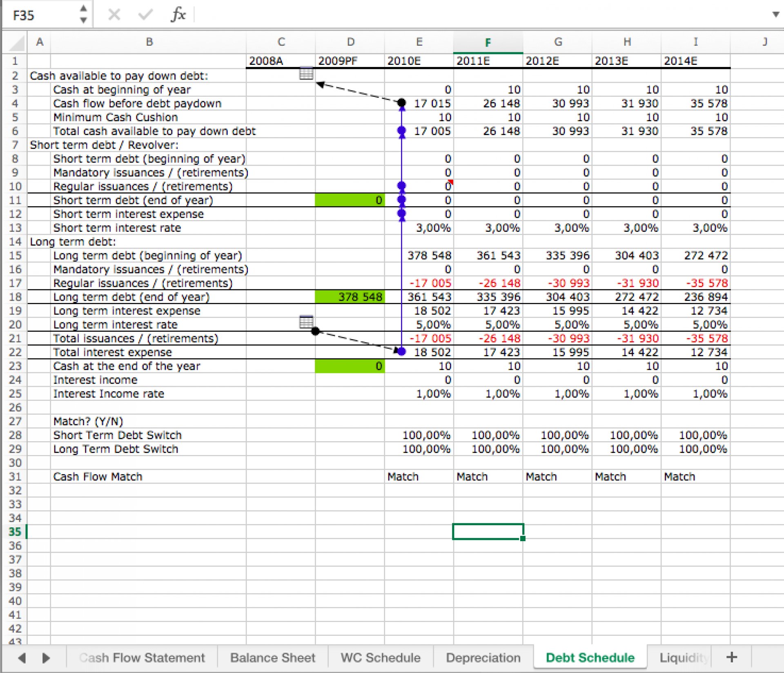The width and height of the screenshot is (784, 673).
Task: Click the 2008A year header cell
Action: (281, 61)
